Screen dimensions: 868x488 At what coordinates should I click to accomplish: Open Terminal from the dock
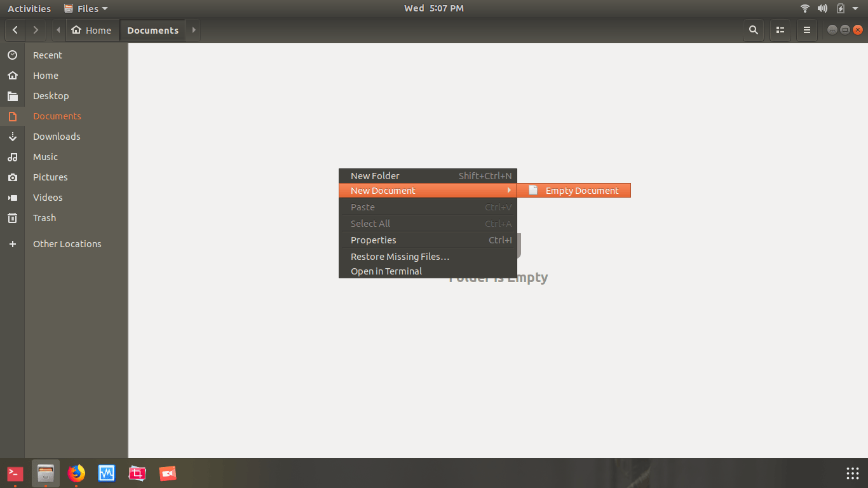click(x=15, y=473)
